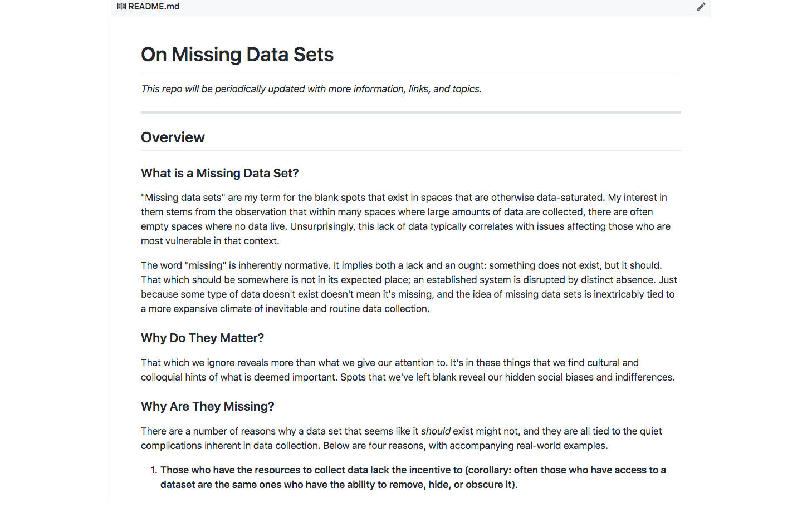Click the list number "1." marker

click(x=154, y=470)
